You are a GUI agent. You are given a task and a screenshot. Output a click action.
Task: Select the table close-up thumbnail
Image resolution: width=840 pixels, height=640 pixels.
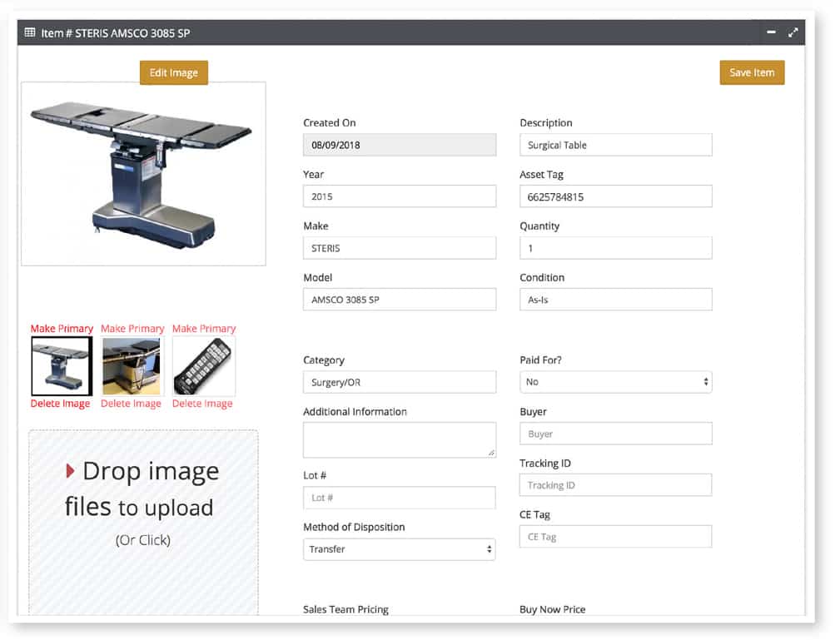[132, 366]
